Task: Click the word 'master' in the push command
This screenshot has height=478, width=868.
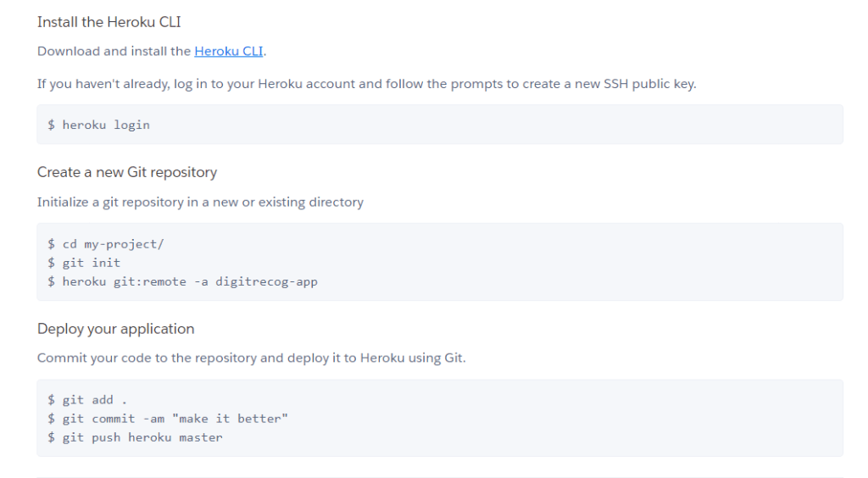Action: pyautogui.click(x=200, y=437)
